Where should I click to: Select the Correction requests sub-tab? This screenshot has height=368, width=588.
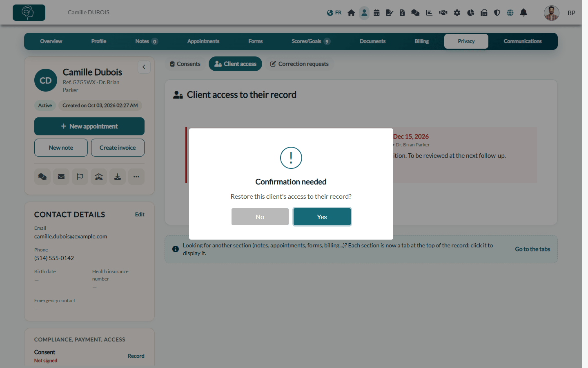coord(300,64)
